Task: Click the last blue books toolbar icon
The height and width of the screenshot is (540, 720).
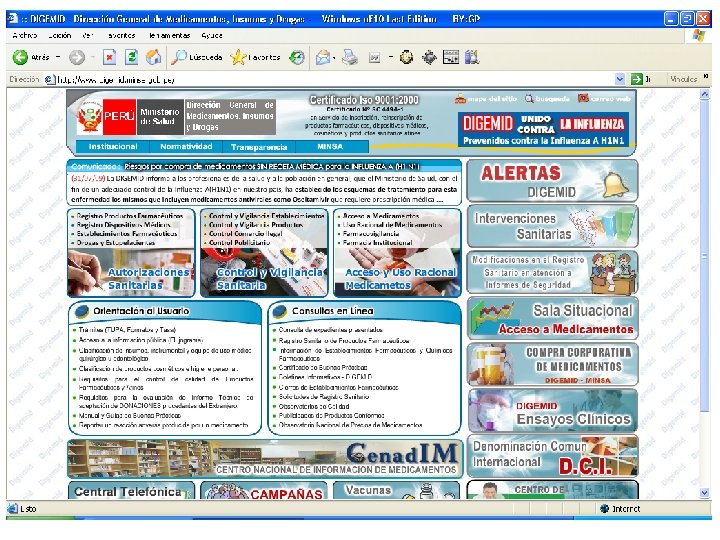Action: point(472,57)
